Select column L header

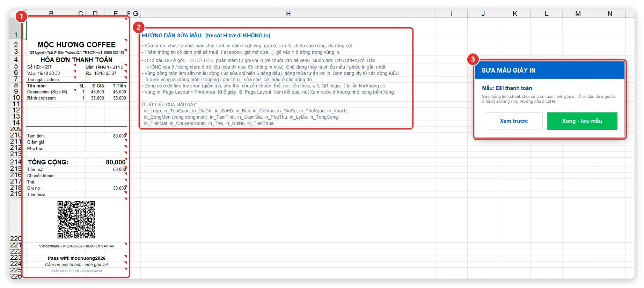[547, 14]
